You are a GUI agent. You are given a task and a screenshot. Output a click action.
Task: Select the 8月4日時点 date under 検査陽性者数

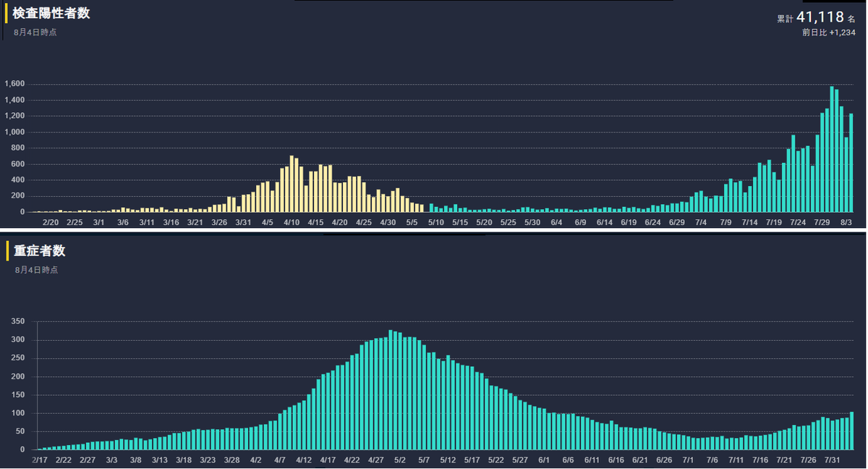(x=35, y=33)
